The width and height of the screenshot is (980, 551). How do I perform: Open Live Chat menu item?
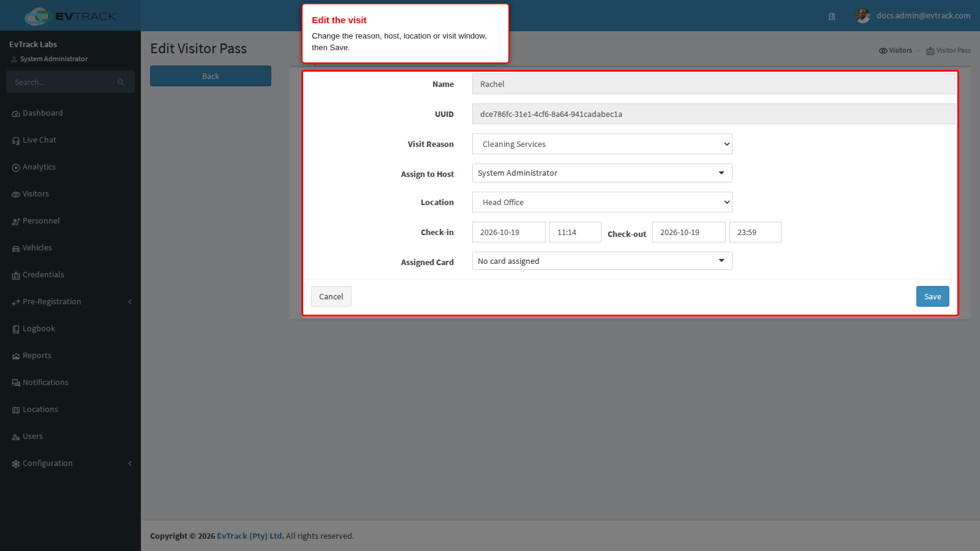[70, 140]
